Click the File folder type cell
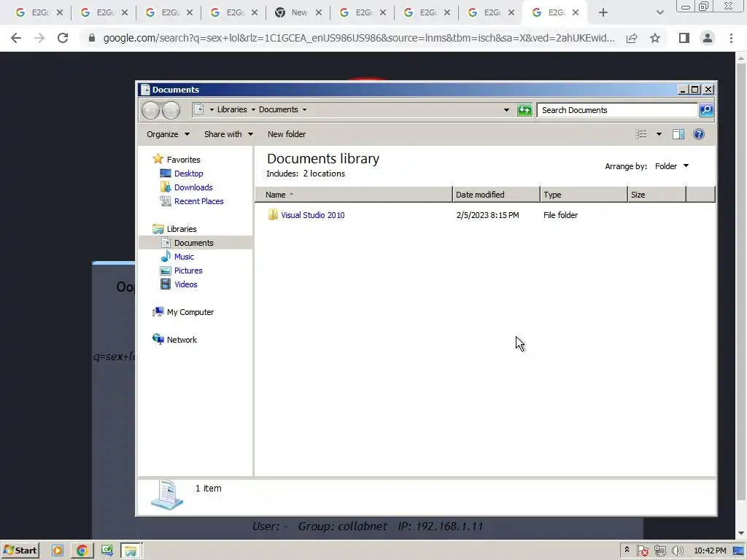 click(x=560, y=215)
